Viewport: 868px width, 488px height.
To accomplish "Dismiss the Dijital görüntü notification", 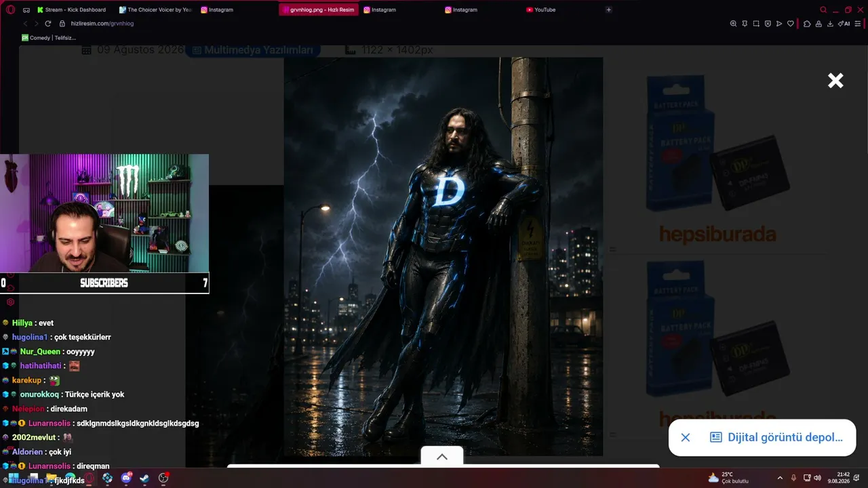I will coord(686,437).
